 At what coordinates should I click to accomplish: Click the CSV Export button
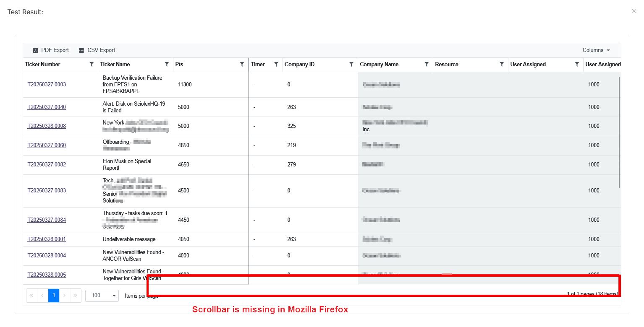pyautogui.click(x=97, y=50)
